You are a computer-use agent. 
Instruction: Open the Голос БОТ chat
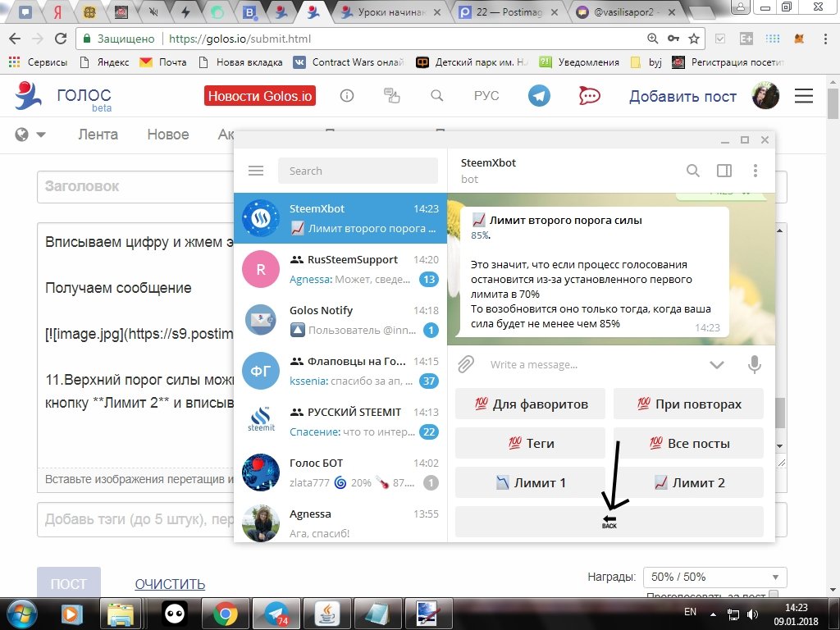point(340,472)
